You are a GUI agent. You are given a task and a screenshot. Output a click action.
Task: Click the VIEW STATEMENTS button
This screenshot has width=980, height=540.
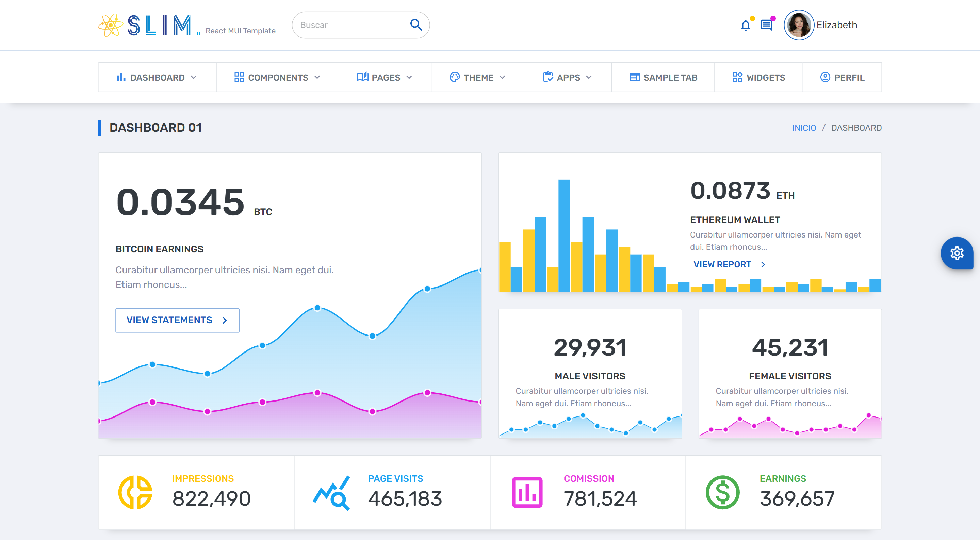pos(177,321)
